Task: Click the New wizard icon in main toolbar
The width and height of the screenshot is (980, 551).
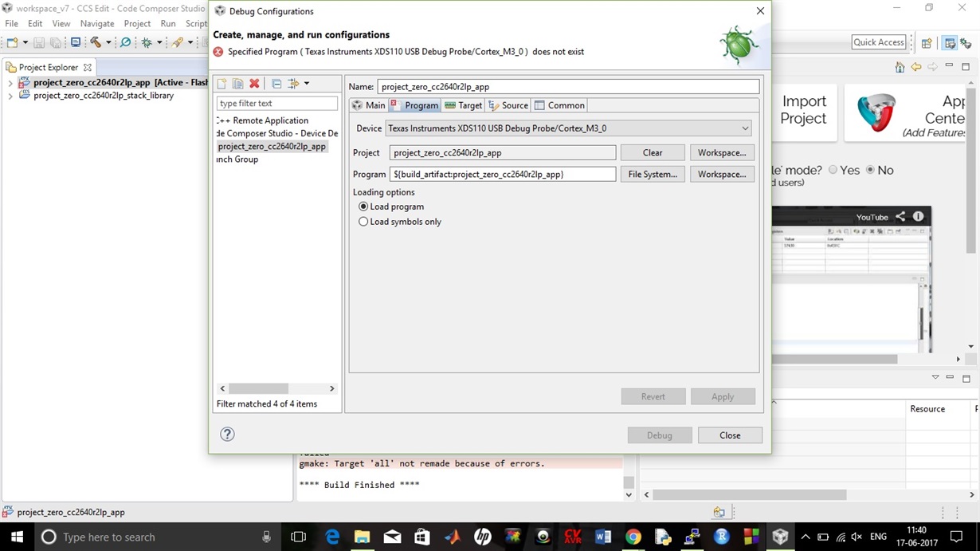Action: 12,42
